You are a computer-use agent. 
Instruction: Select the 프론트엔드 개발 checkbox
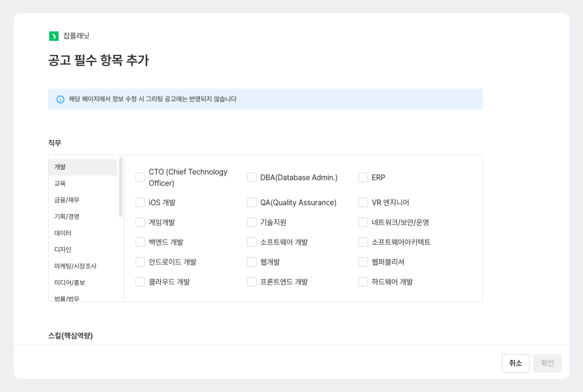point(252,282)
